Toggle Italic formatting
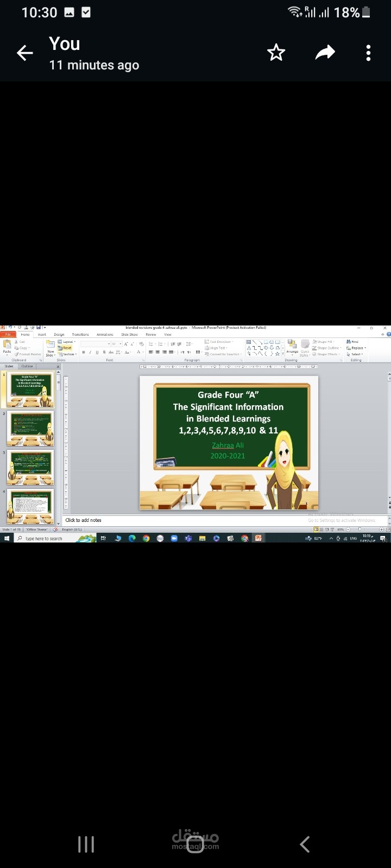391x868 pixels. tap(90, 352)
